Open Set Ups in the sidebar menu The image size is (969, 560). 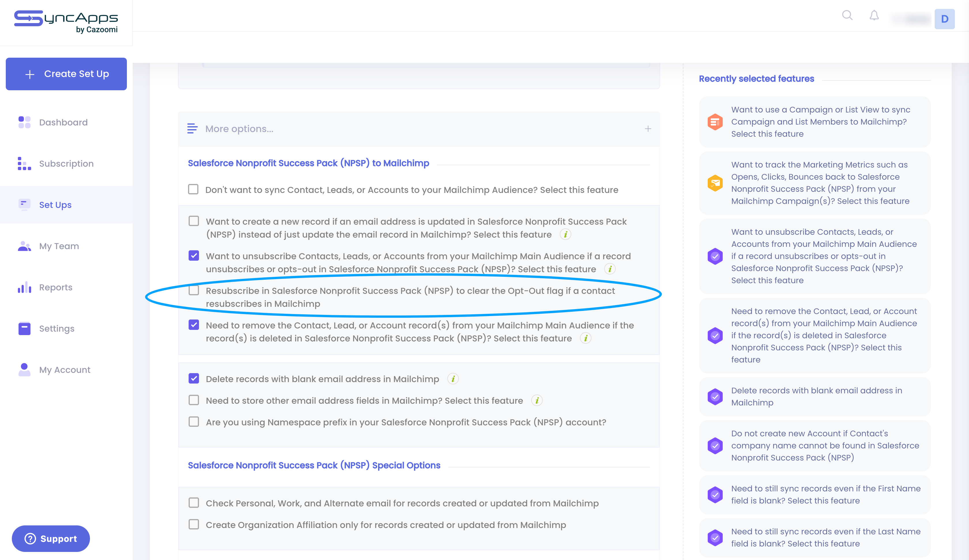(x=66, y=205)
